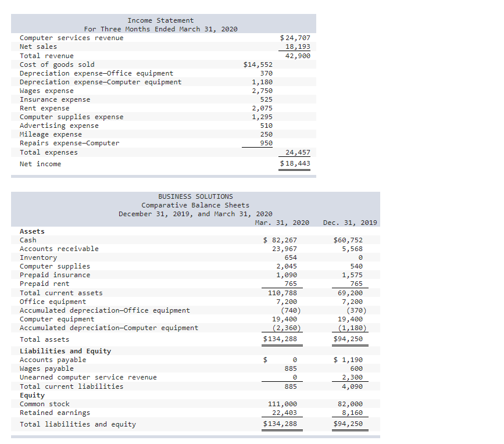Select the Accumulated depreciation—Office equipment line

pos(102,310)
